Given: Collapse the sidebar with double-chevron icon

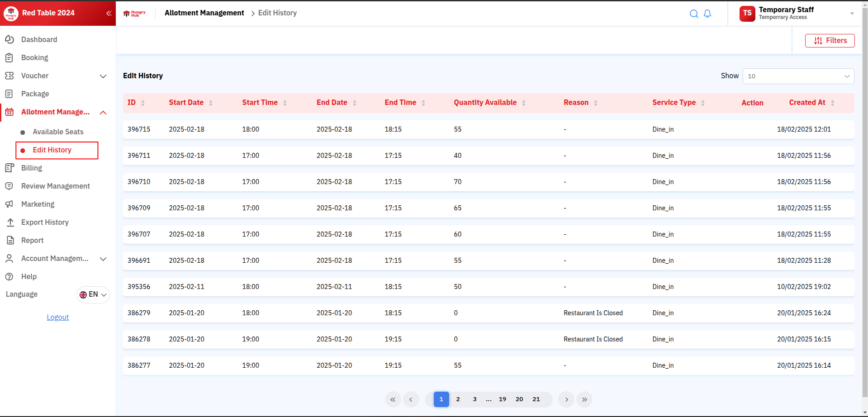Looking at the screenshot, I should pos(109,13).
